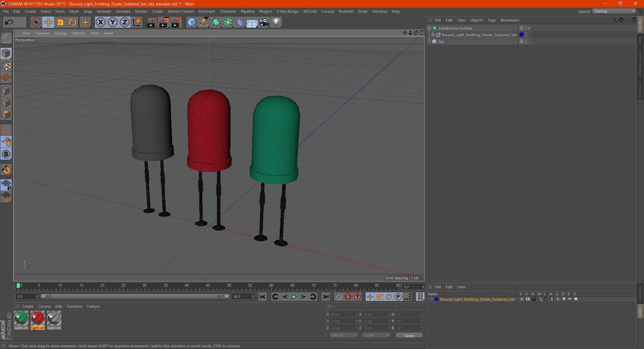Open the MoGraph menu
The image size is (644, 349).
click(207, 11)
